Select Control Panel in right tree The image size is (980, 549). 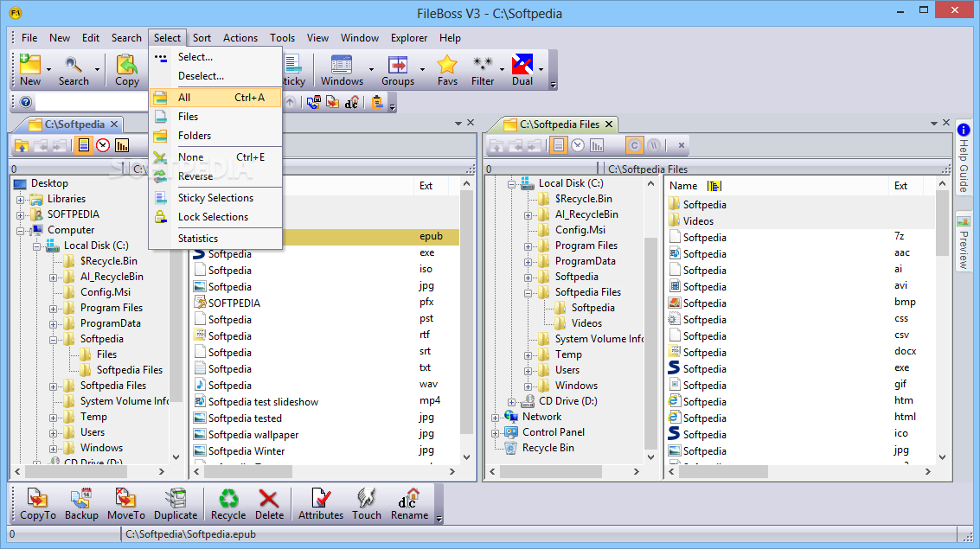pos(553,432)
